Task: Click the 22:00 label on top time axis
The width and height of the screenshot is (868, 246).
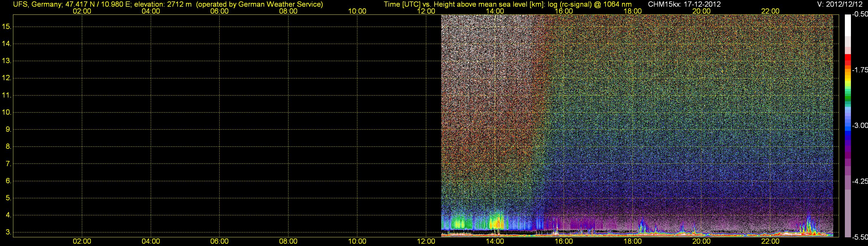Action: [770, 11]
